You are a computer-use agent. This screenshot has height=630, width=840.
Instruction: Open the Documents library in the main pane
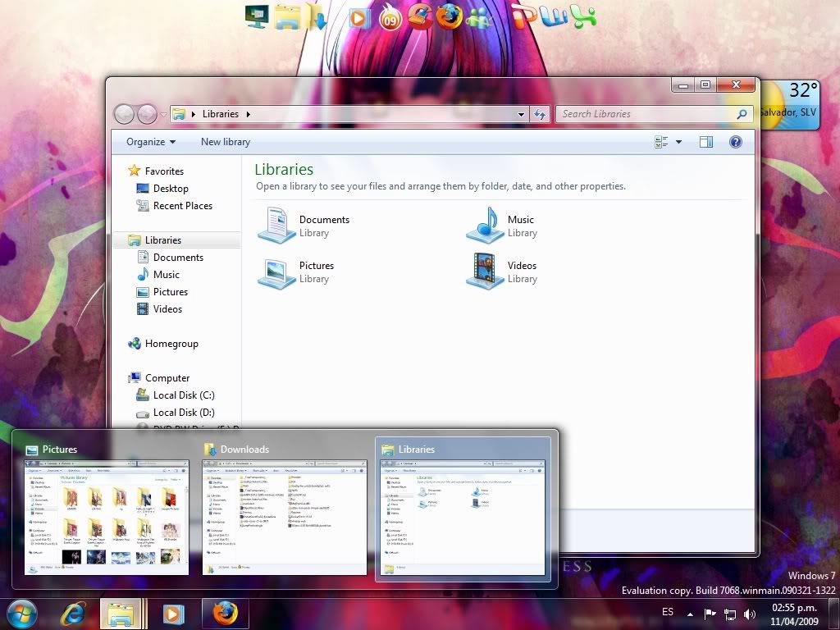pyautogui.click(x=304, y=226)
